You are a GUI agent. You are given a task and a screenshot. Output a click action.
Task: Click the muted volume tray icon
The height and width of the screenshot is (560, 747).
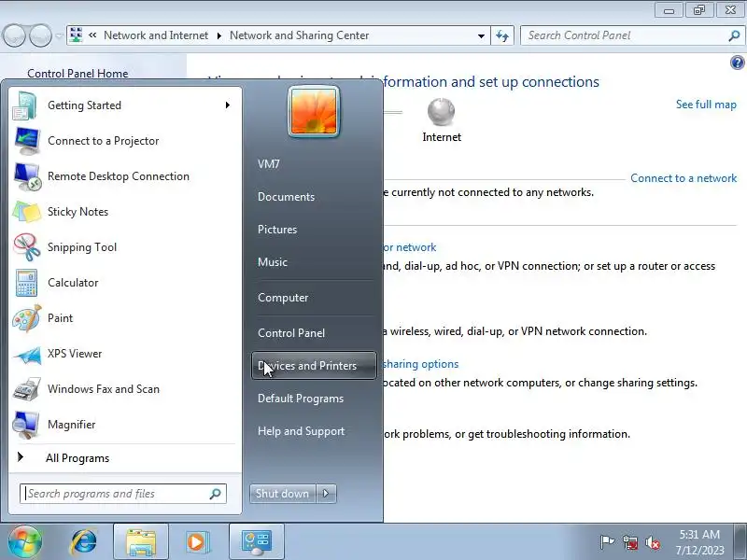(x=653, y=543)
